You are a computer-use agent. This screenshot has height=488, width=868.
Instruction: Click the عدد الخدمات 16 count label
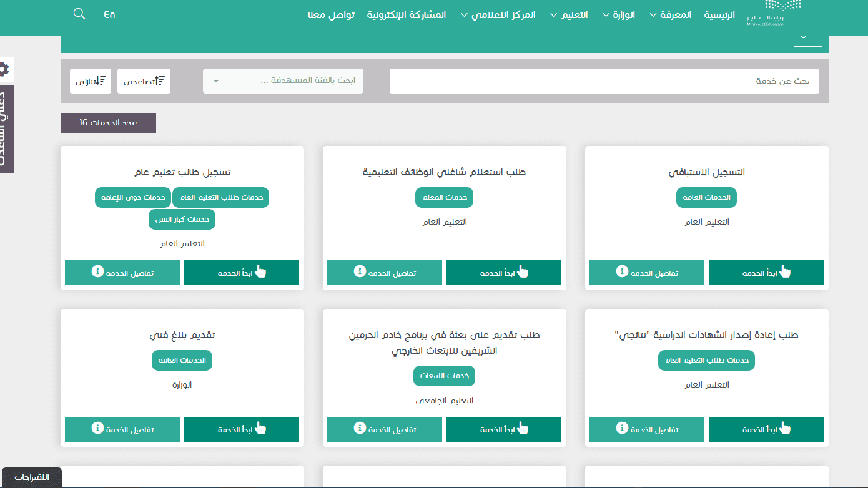tap(108, 123)
